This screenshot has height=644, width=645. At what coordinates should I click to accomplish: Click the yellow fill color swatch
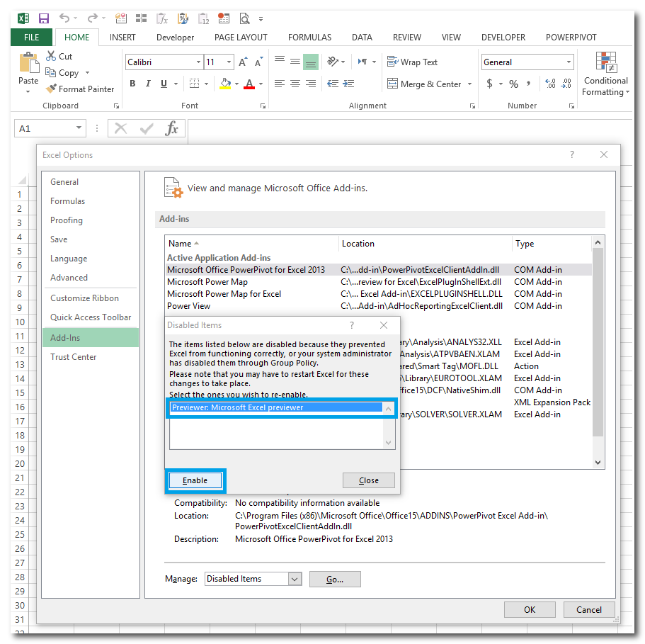pos(225,84)
